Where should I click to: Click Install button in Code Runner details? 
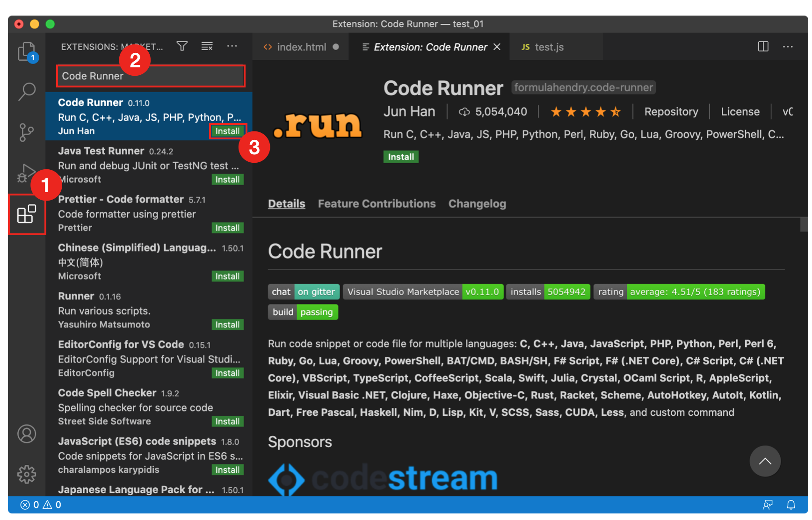click(401, 157)
